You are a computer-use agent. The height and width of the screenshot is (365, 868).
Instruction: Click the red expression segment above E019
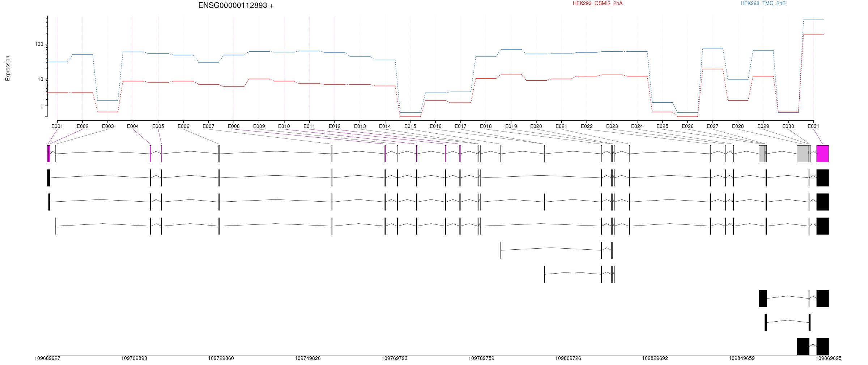(x=511, y=74)
